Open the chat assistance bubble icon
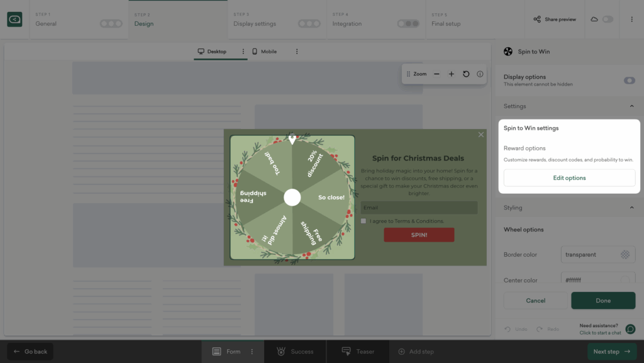The width and height of the screenshot is (644, 363). 630,329
